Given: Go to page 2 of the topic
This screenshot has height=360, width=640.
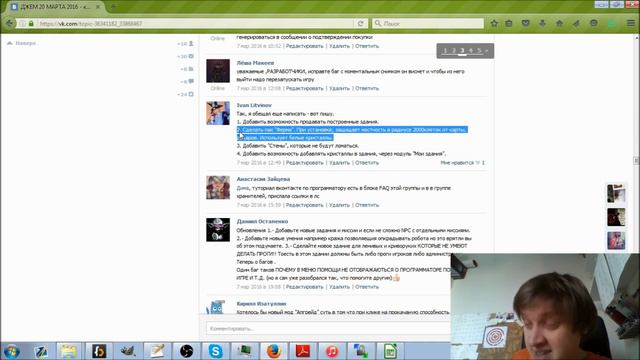Looking at the screenshot, I should click(x=453, y=51).
